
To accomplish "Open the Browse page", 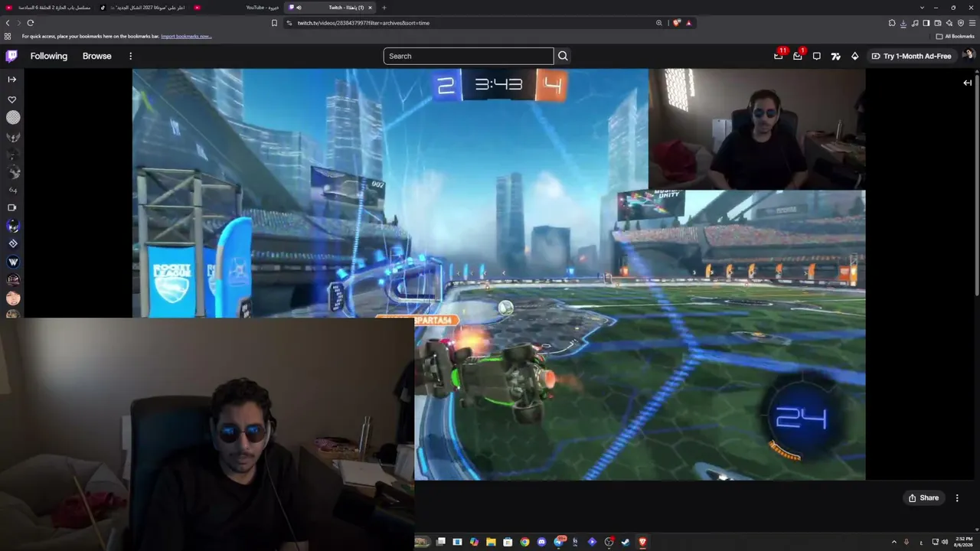I will tap(97, 56).
